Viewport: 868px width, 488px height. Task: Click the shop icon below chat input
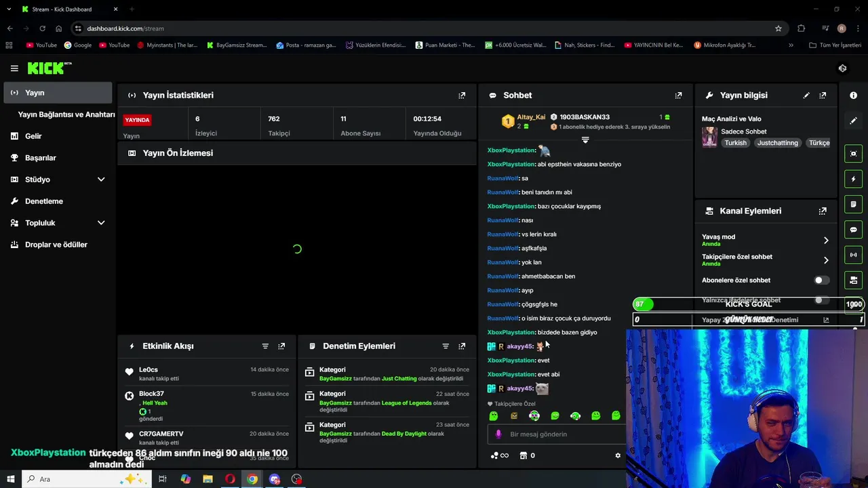tap(524, 455)
